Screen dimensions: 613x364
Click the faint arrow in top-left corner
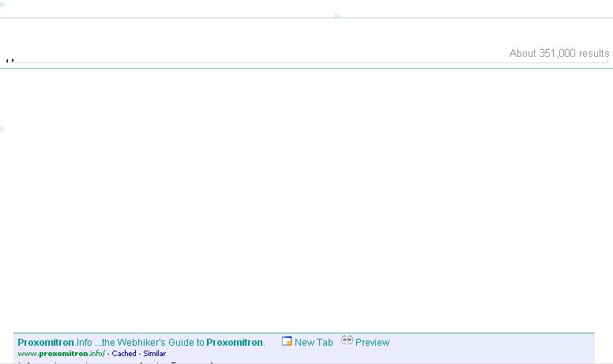(x=2, y=6)
